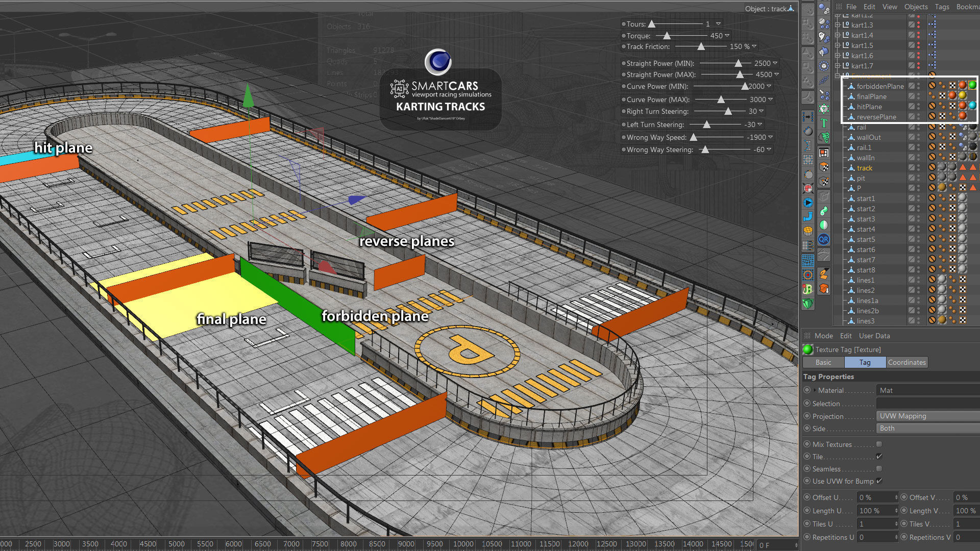The width and height of the screenshot is (980, 551).
Task: Expand the kart1.5 tree node
Action: pos(838,45)
